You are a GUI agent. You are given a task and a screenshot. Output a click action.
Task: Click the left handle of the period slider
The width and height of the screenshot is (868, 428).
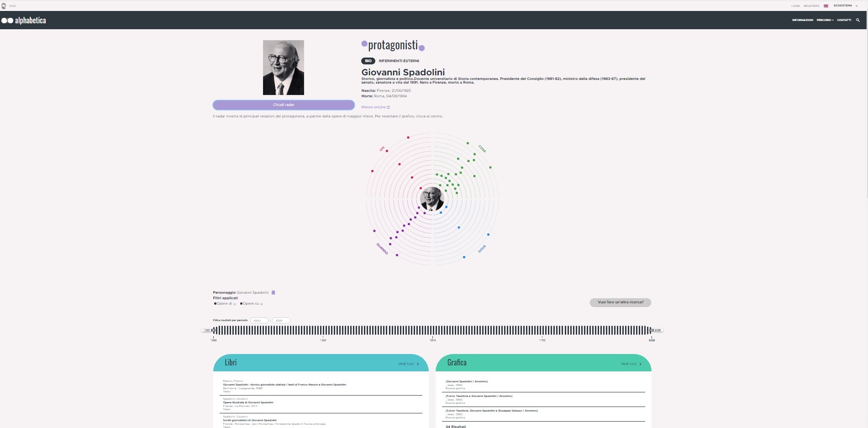[213, 330]
